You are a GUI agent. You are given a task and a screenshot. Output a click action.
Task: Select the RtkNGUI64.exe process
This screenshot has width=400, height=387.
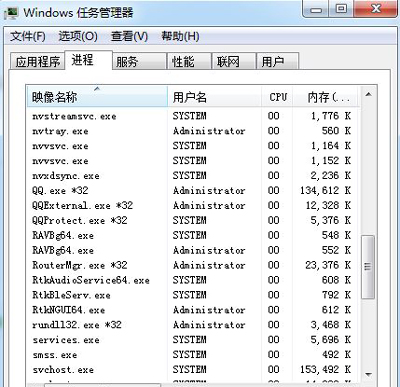(x=193, y=310)
